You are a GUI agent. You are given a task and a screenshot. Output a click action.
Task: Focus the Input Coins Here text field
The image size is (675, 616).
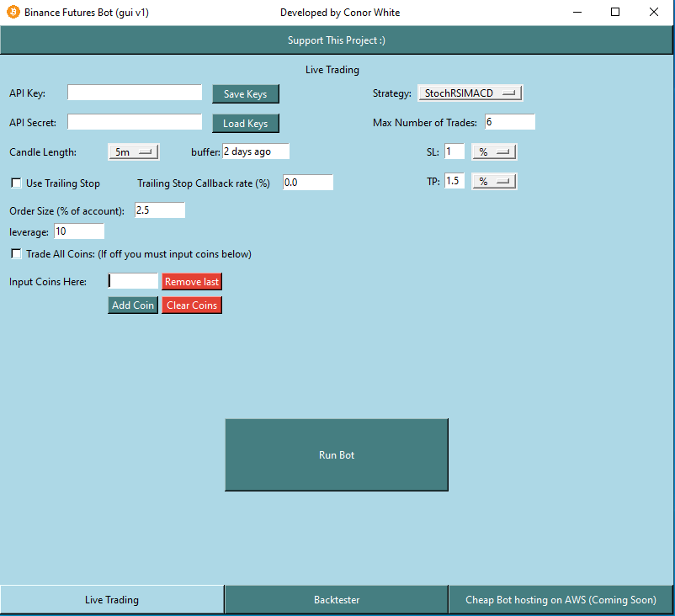click(133, 281)
